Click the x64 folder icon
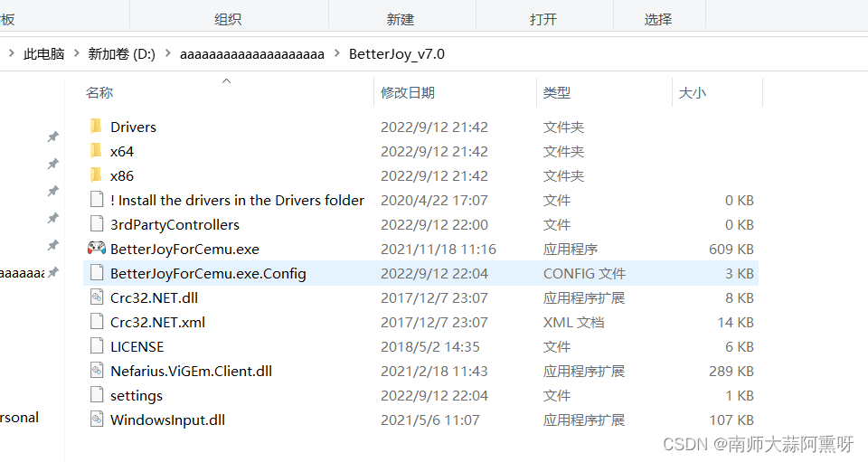Screen dimensions: 868x462 pos(96,151)
